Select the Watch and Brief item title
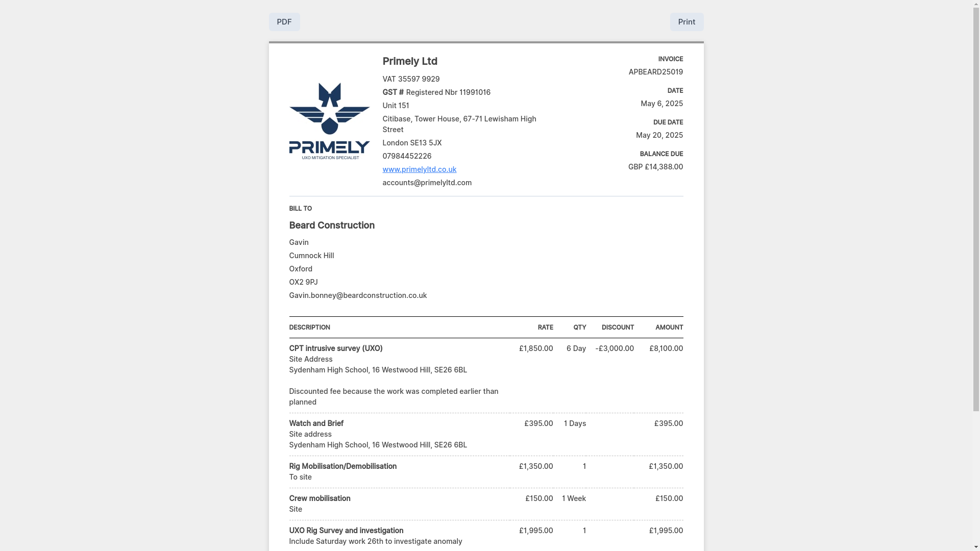The image size is (980, 551). pyautogui.click(x=316, y=423)
